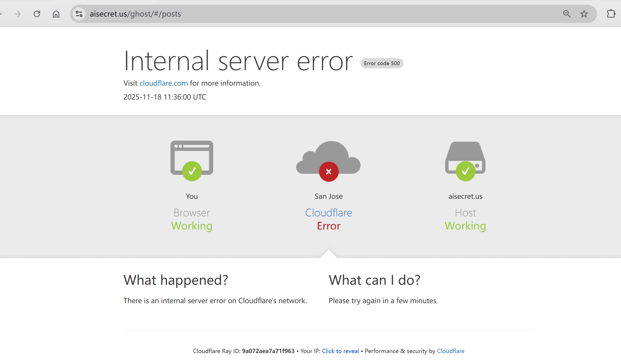Bookmark this page with star icon
621x364 pixels.
tap(584, 14)
